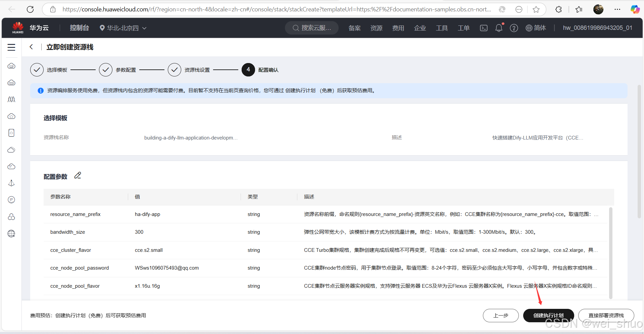The image size is (644, 334).
Task: Click the three-circles cluster sidebar icon
Action: 11,217
